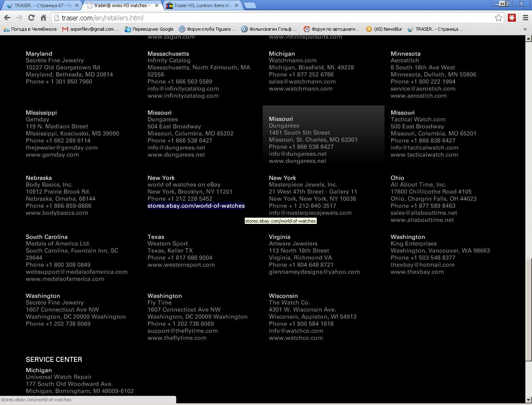Open the Gmail asperfilev bookmark

(90, 29)
